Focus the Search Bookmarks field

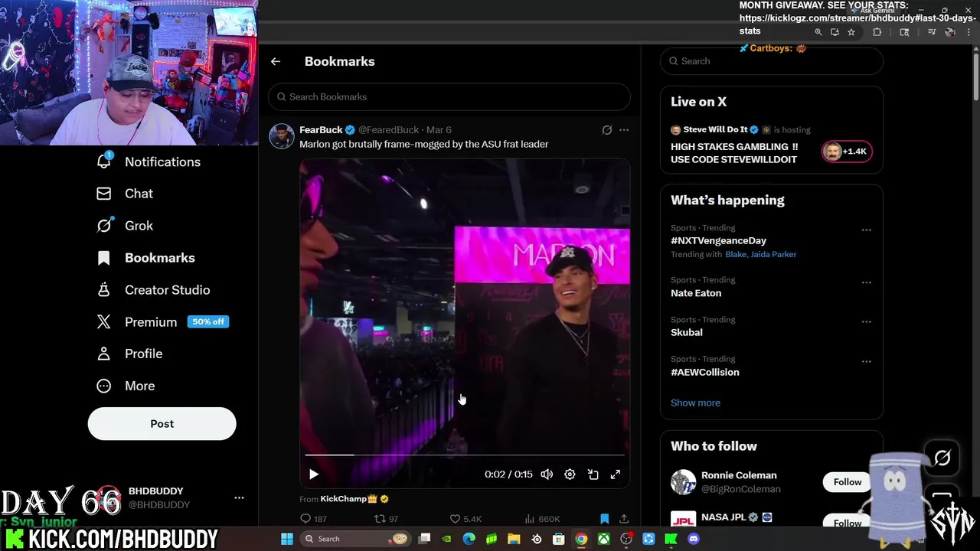point(449,96)
